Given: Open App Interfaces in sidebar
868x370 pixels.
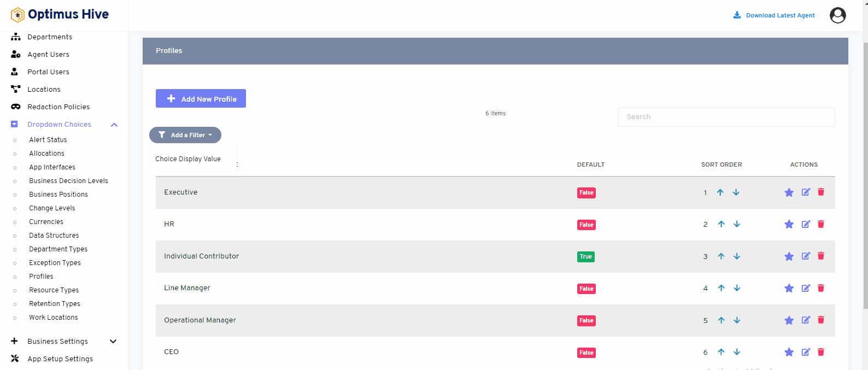Looking at the screenshot, I should tap(52, 167).
